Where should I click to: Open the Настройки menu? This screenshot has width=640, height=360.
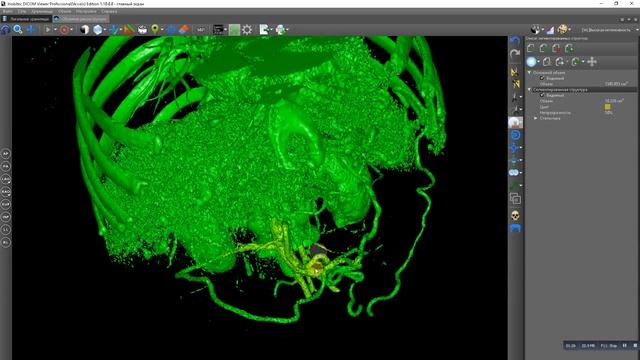86,11
